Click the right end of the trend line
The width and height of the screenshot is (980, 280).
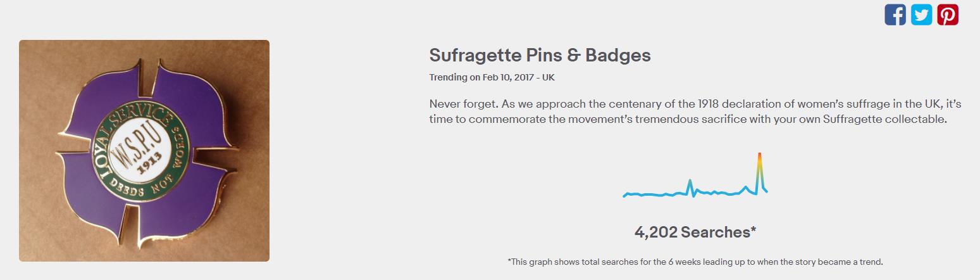767,191
